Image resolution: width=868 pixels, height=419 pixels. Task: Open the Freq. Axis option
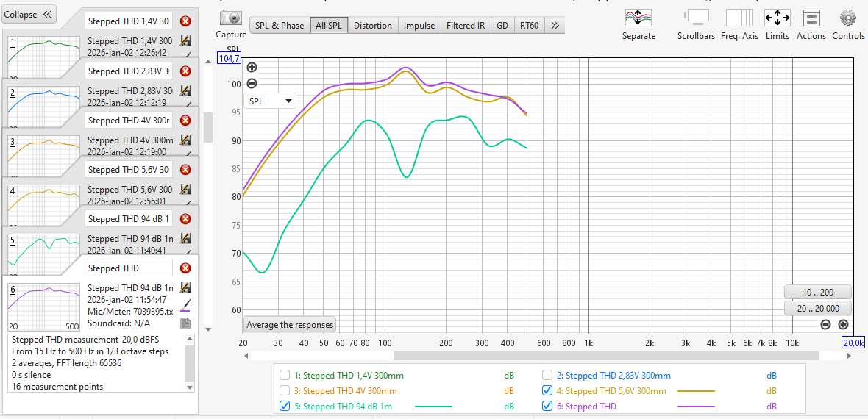(x=739, y=18)
